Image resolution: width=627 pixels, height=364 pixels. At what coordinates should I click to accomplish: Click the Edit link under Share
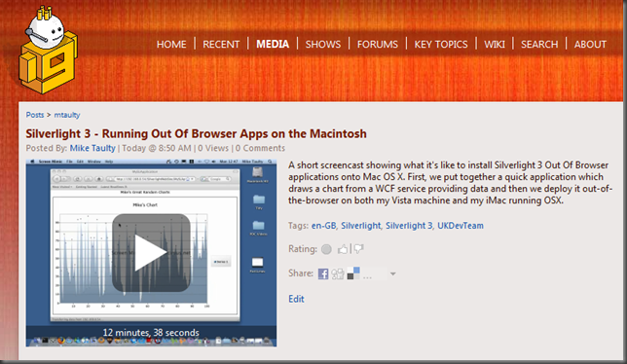coord(296,299)
